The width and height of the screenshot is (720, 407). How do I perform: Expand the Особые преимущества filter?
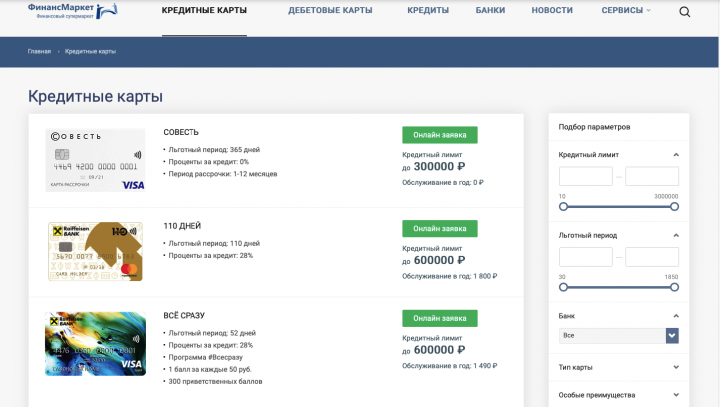pyautogui.click(x=676, y=395)
